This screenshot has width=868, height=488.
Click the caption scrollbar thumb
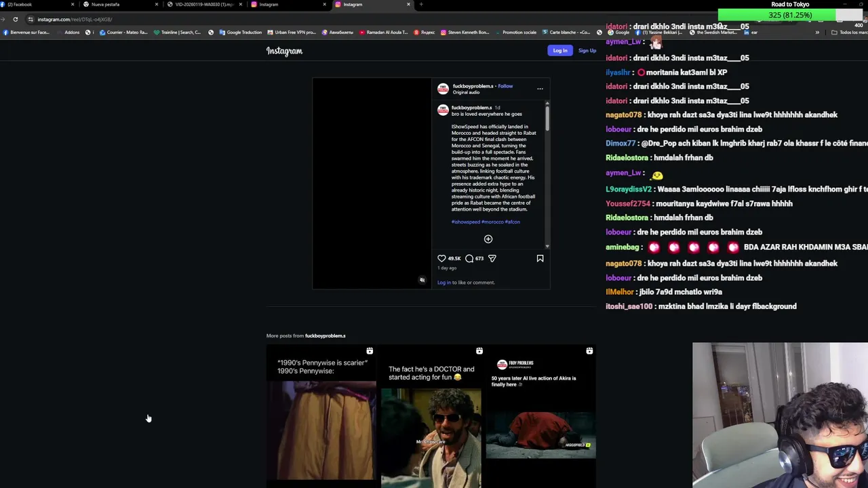547,118
